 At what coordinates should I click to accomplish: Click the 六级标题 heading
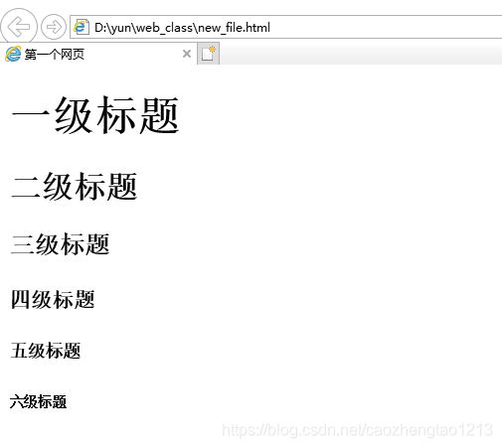pyautogui.click(x=39, y=401)
